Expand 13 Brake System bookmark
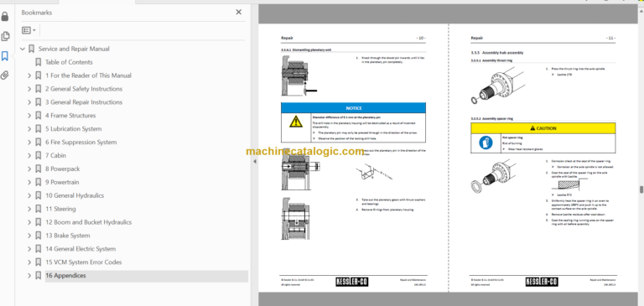 point(29,236)
